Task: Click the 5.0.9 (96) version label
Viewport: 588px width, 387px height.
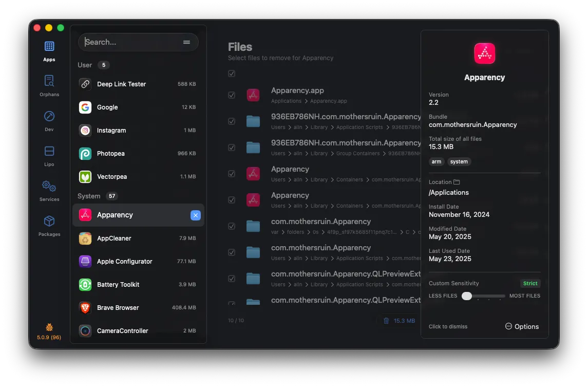Action: [49, 338]
